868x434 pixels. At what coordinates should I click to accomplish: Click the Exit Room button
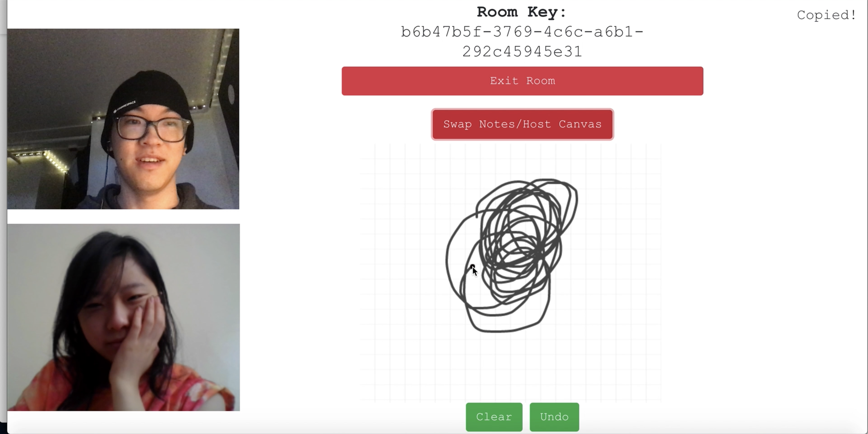[522, 81]
